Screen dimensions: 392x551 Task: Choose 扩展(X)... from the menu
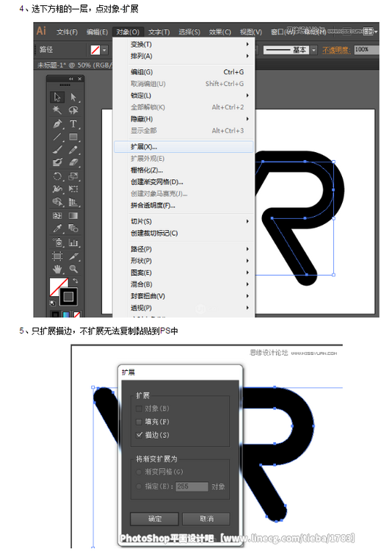pos(184,147)
